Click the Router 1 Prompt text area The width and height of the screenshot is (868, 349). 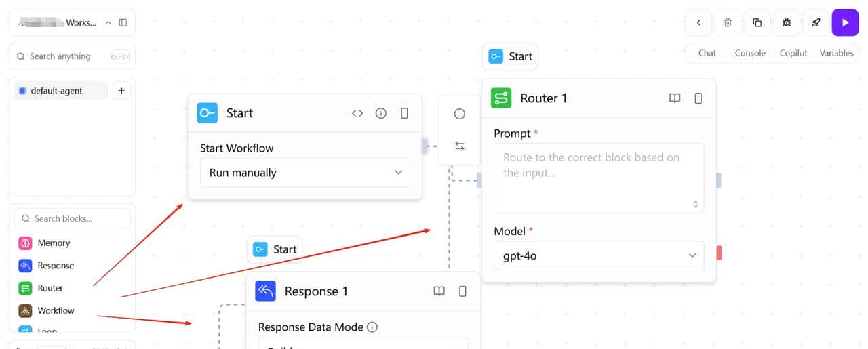tap(599, 178)
